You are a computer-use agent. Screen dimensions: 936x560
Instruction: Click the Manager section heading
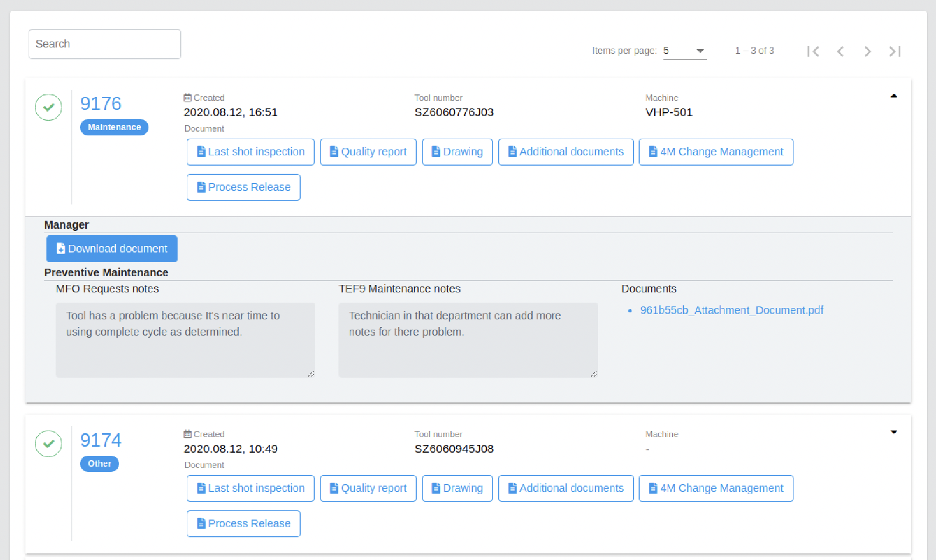click(66, 225)
